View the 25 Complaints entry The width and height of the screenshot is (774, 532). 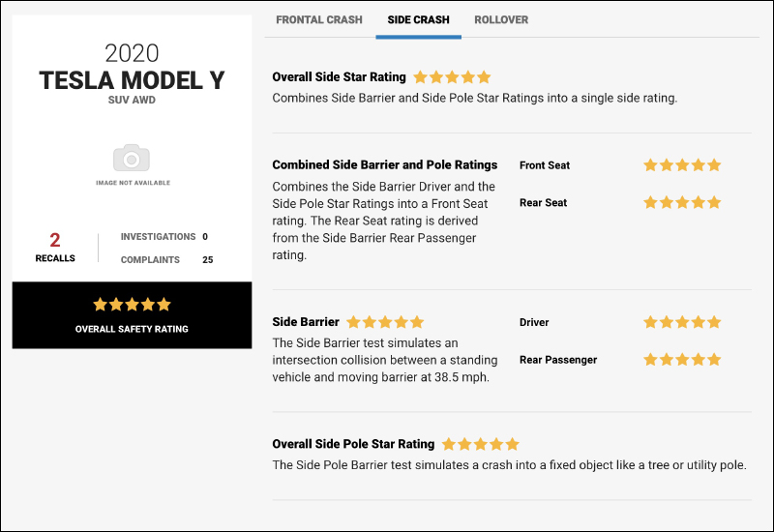(x=166, y=260)
